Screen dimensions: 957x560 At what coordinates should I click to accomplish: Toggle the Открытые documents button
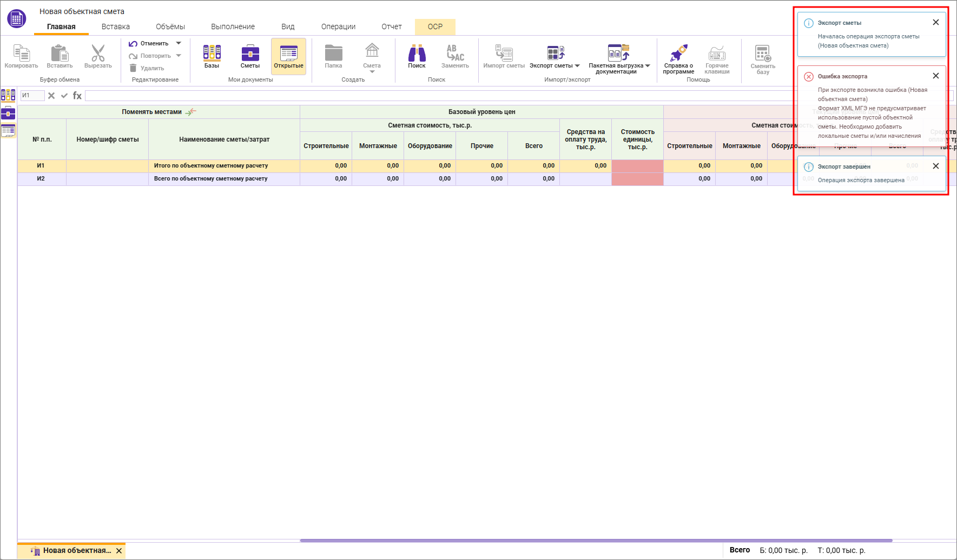tap(288, 56)
